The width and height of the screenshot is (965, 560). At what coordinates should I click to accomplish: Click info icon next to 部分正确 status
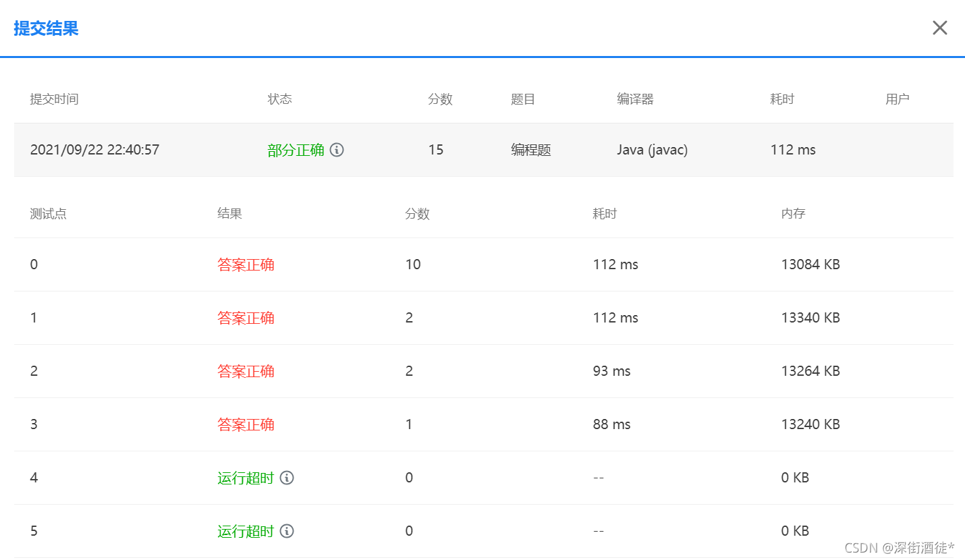337,150
